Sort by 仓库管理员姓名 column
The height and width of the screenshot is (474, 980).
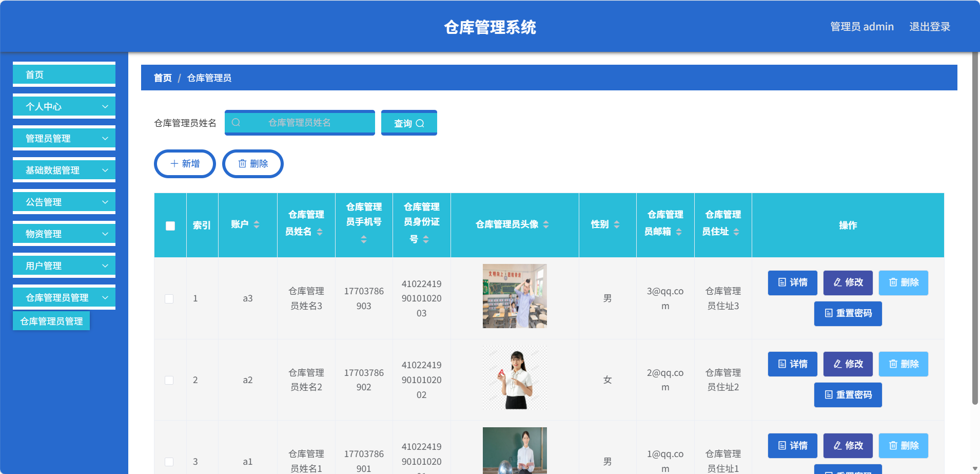pos(320,232)
